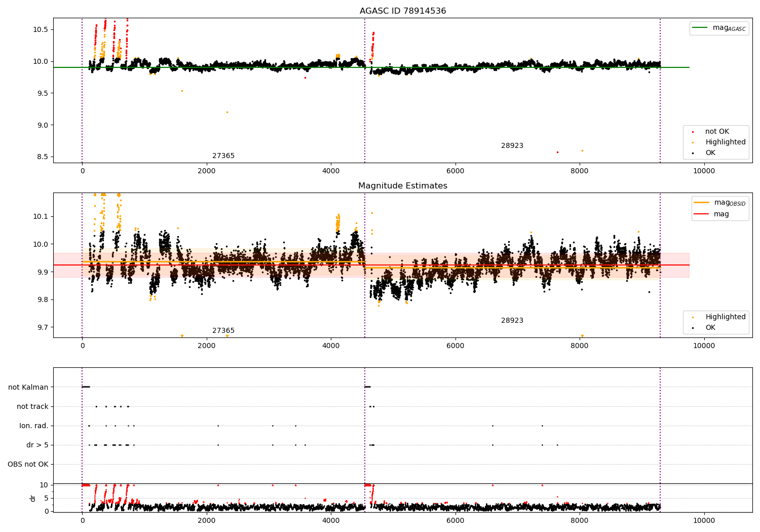Click OBSID label '28923' in top plot

512,146
